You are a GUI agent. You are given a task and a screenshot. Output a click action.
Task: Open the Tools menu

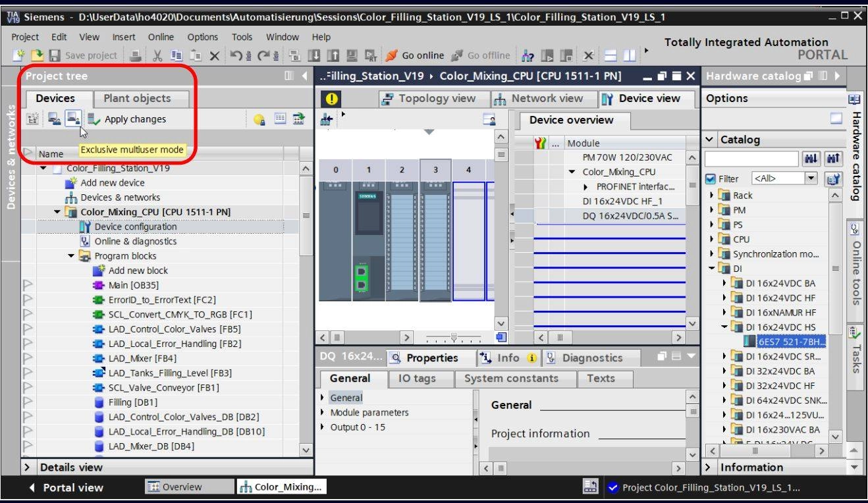point(242,38)
